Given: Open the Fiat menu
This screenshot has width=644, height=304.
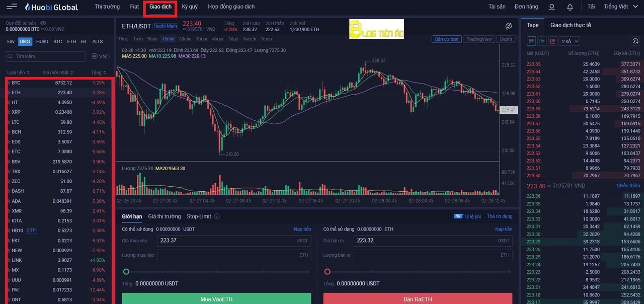Looking at the screenshot, I should 134,7.
